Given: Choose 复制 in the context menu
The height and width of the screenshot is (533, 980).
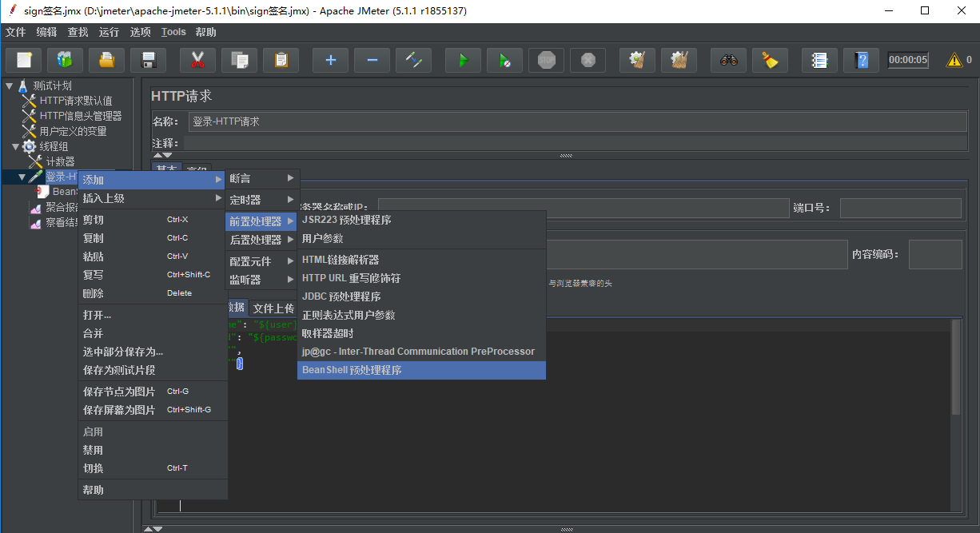Looking at the screenshot, I should point(152,238).
